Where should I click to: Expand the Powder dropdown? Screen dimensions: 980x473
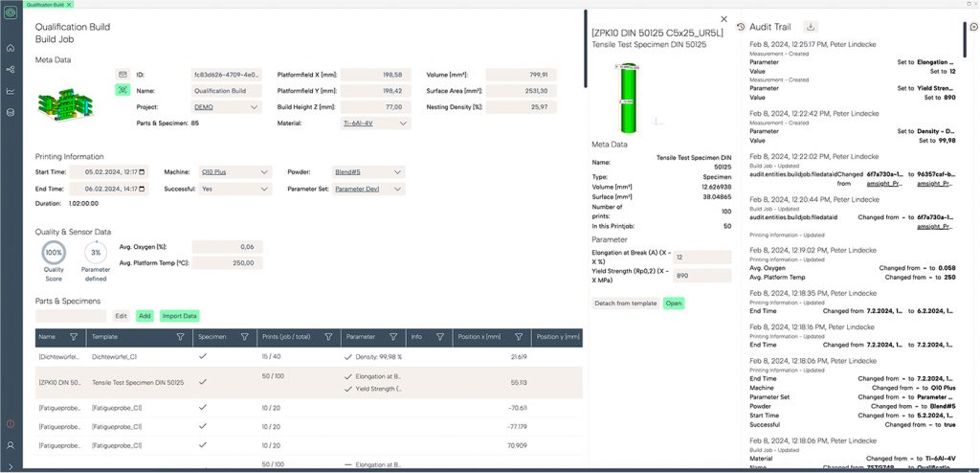click(397, 172)
